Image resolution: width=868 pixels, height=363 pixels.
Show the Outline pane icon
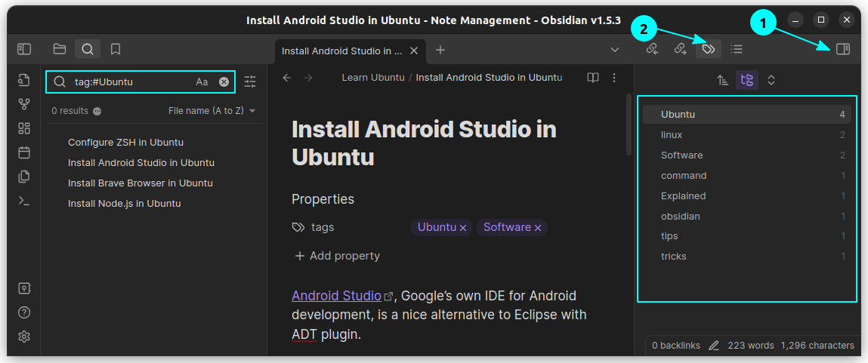coord(737,49)
